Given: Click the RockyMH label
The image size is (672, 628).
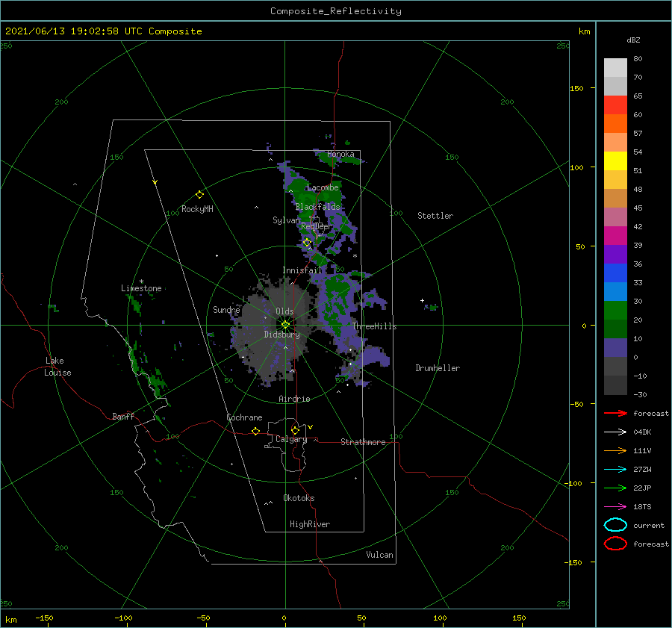Looking at the screenshot, I should [x=197, y=209].
